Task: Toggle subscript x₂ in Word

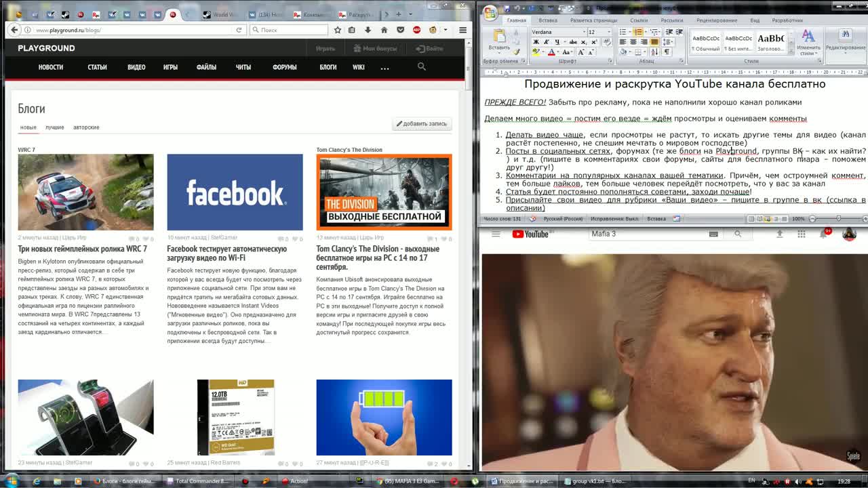Action: [x=583, y=42]
